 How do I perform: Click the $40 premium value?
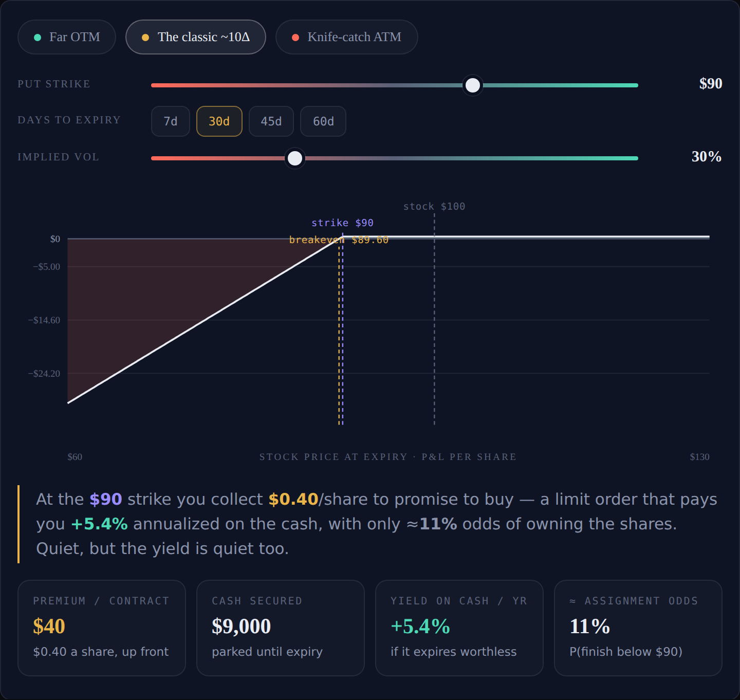(x=49, y=627)
